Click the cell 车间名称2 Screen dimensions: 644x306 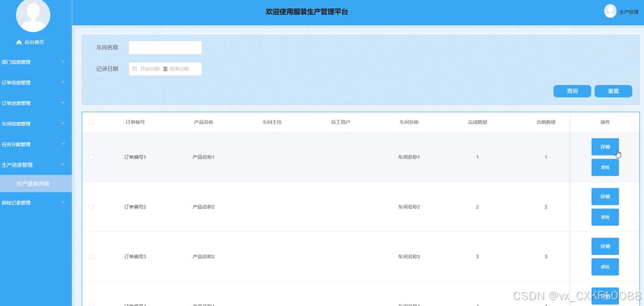409,207
